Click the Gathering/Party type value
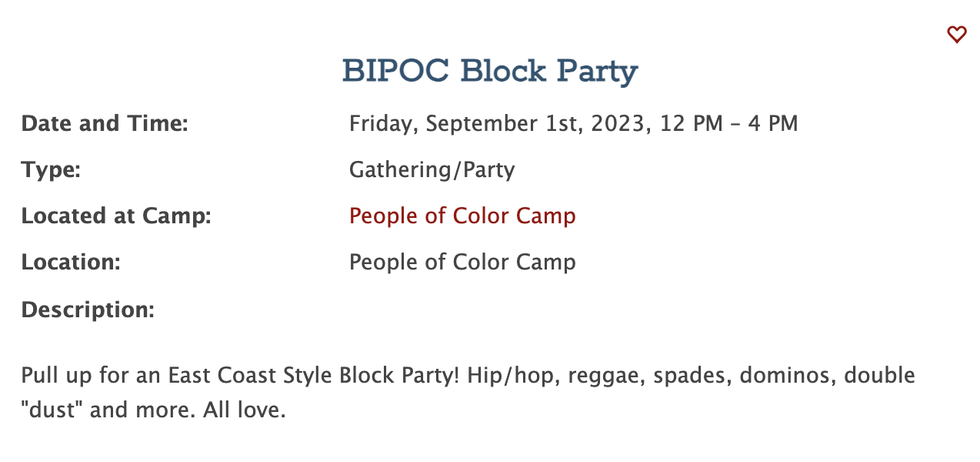The image size is (980, 462). click(x=432, y=169)
